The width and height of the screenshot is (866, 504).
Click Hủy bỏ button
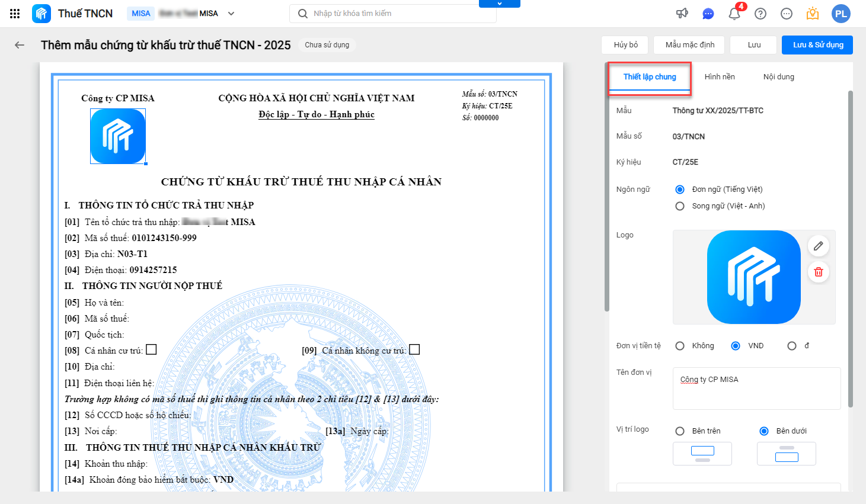(x=626, y=45)
